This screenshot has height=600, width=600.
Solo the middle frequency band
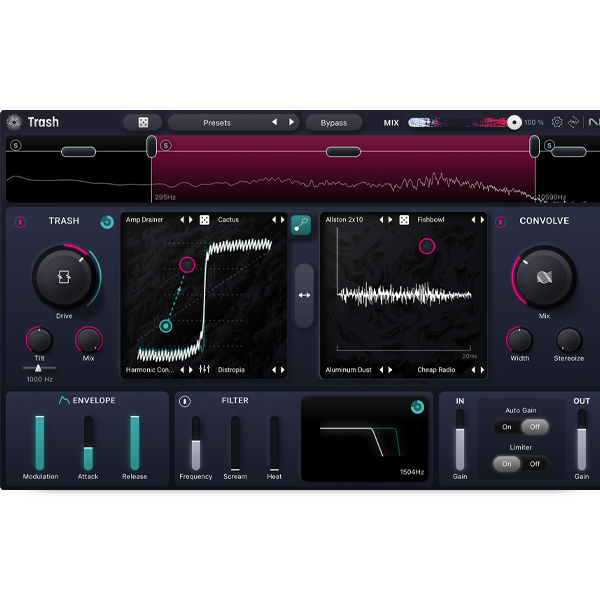click(x=166, y=146)
